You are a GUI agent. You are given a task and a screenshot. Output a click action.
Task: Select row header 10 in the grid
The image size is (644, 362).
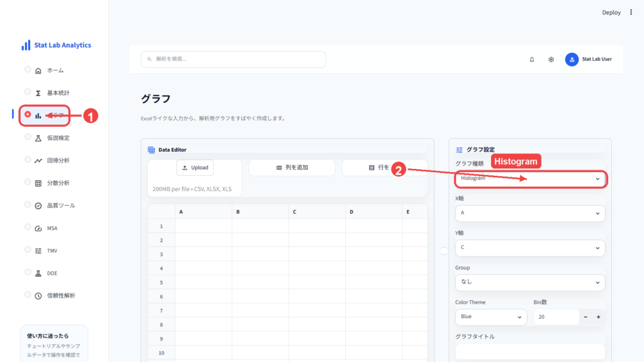pyautogui.click(x=162, y=353)
